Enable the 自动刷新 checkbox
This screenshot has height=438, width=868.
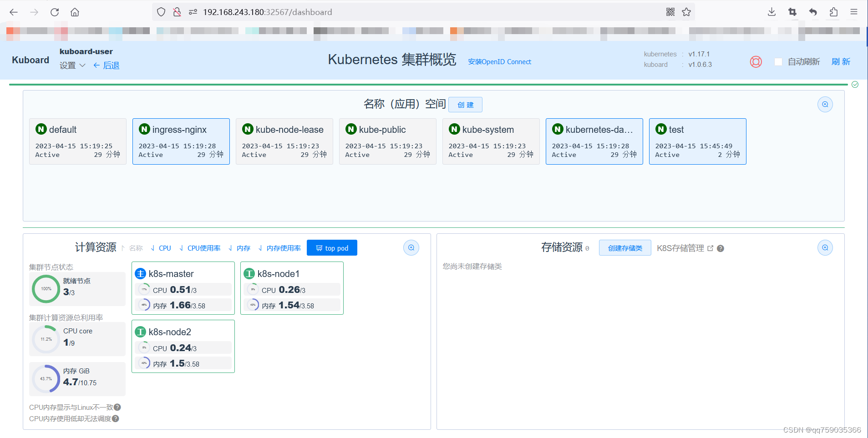pyautogui.click(x=778, y=62)
